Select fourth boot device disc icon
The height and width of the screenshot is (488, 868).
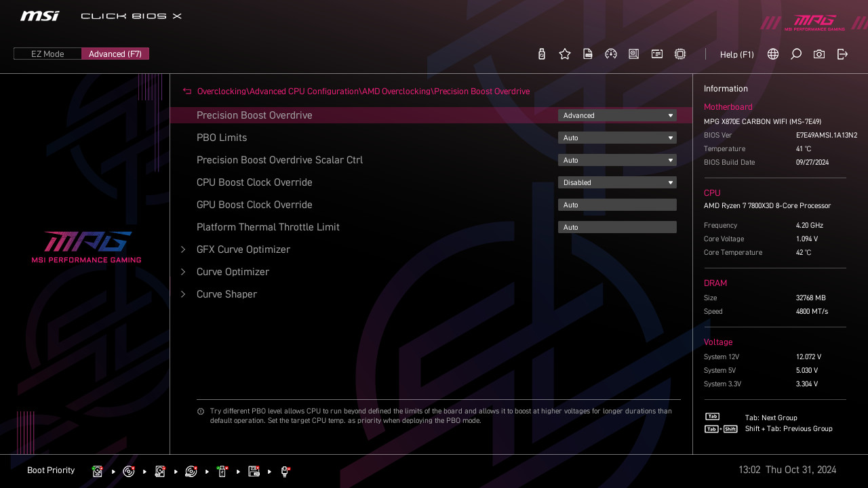tap(191, 471)
